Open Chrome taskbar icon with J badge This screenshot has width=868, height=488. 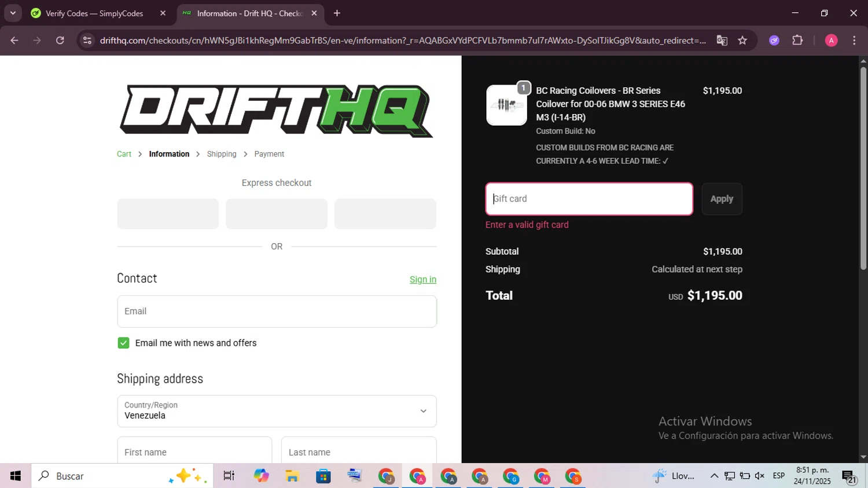coord(386,476)
